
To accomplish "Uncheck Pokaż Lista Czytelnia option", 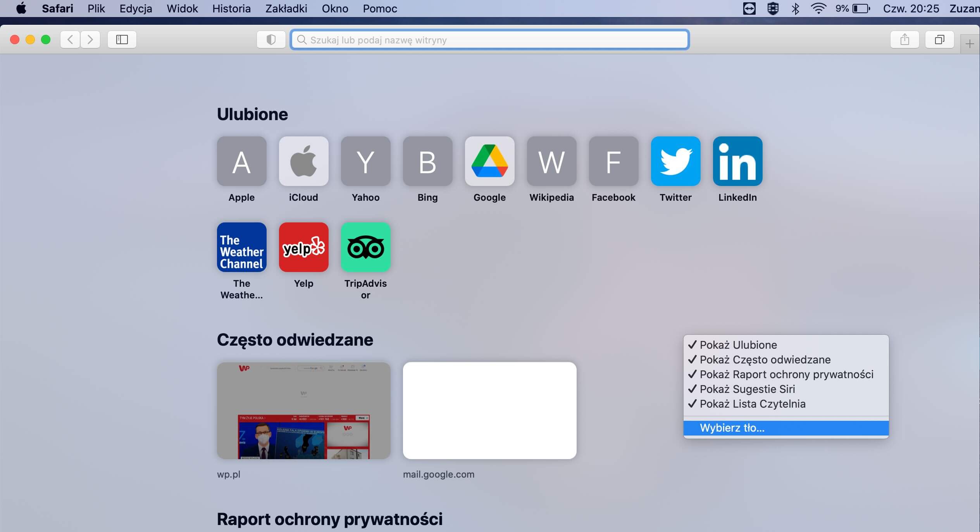I will click(786, 404).
